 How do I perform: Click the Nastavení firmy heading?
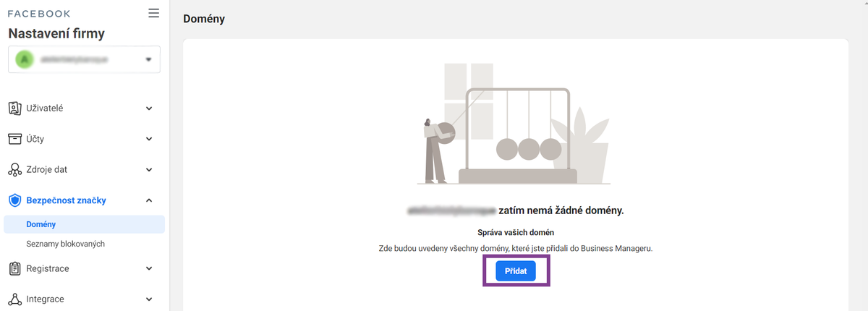[x=56, y=33]
